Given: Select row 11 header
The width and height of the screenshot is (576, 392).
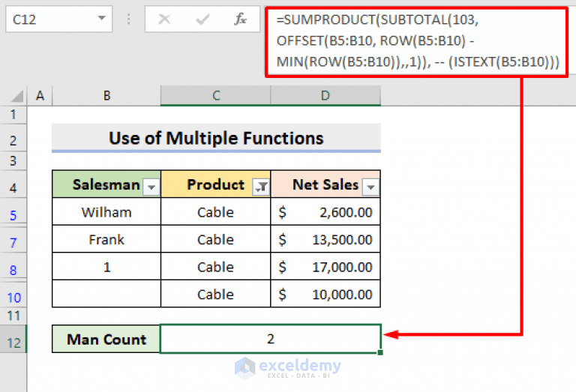Looking at the screenshot, I should click(x=13, y=316).
